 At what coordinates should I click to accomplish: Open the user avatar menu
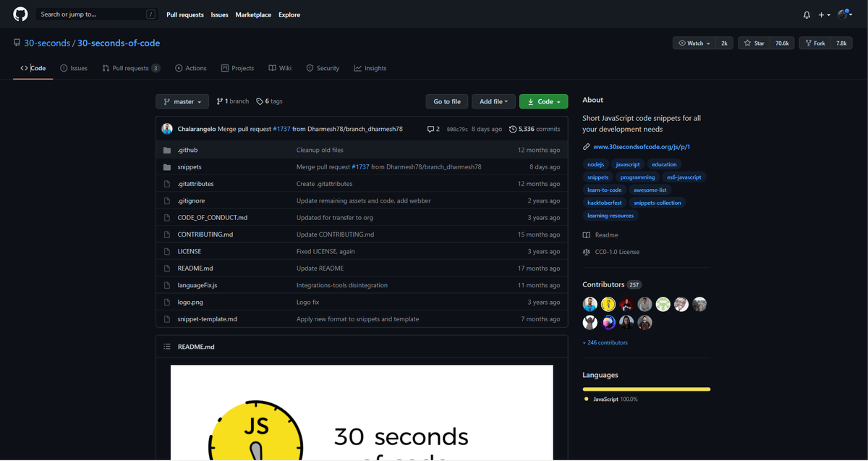844,14
